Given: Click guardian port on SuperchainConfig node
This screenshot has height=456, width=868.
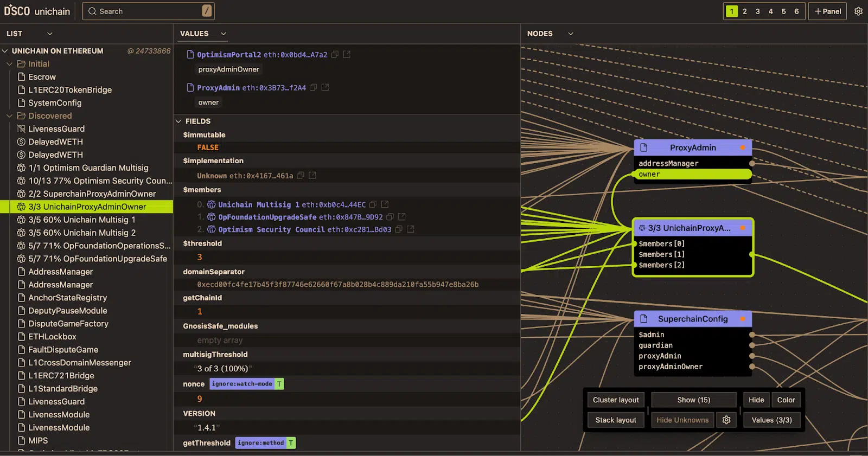Looking at the screenshot, I should coord(752,345).
